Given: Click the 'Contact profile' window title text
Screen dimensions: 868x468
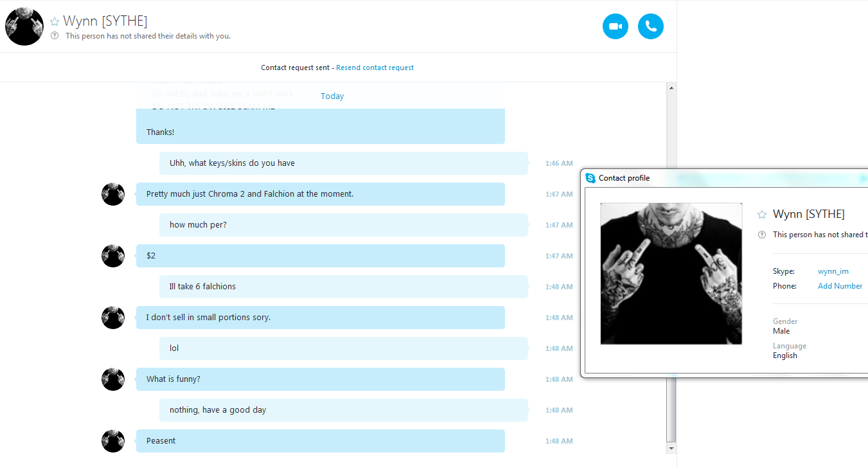Looking at the screenshot, I should [x=624, y=178].
